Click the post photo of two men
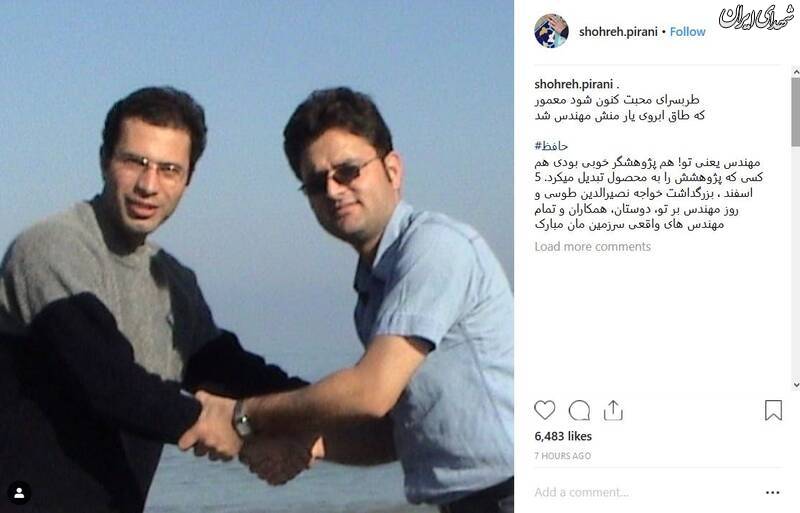The image size is (800, 513). (x=257, y=256)
